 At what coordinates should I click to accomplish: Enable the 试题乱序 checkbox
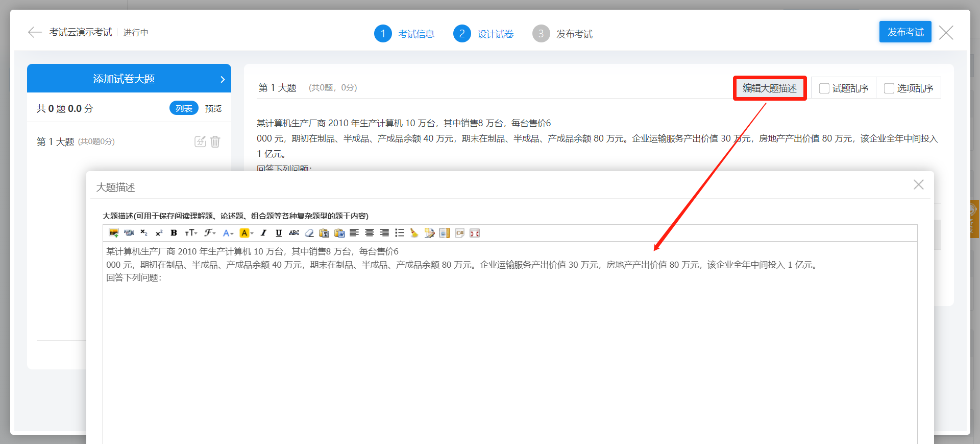[824, 88]
